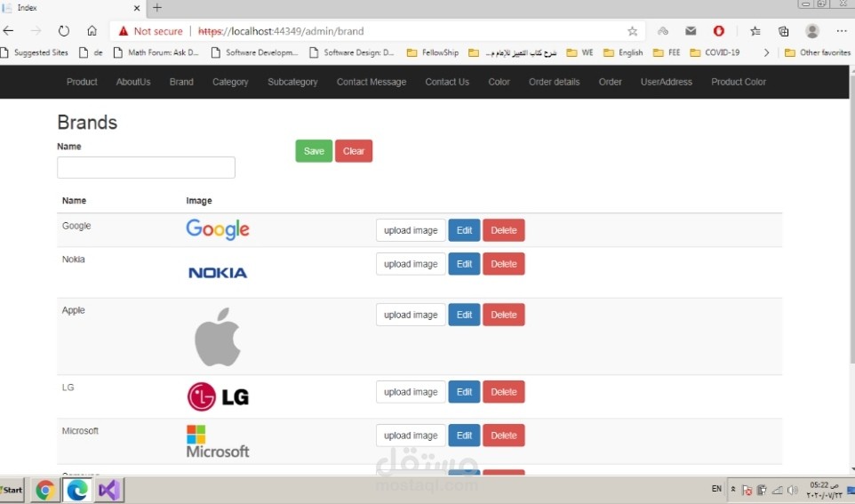
Task: Launch Chrome from the taskbar
Action: [45, 490]
